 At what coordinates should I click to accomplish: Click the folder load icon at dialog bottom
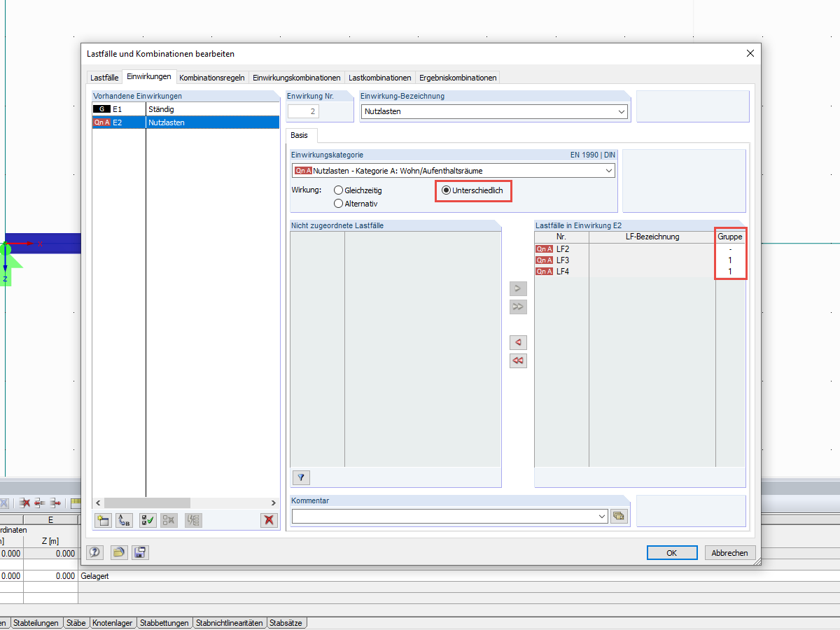[x=119, y=552]
